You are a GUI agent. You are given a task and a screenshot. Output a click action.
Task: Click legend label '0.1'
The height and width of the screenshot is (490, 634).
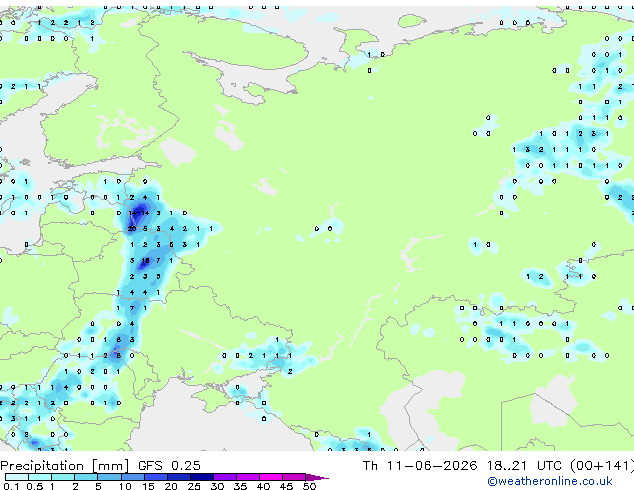click(11, 486)
